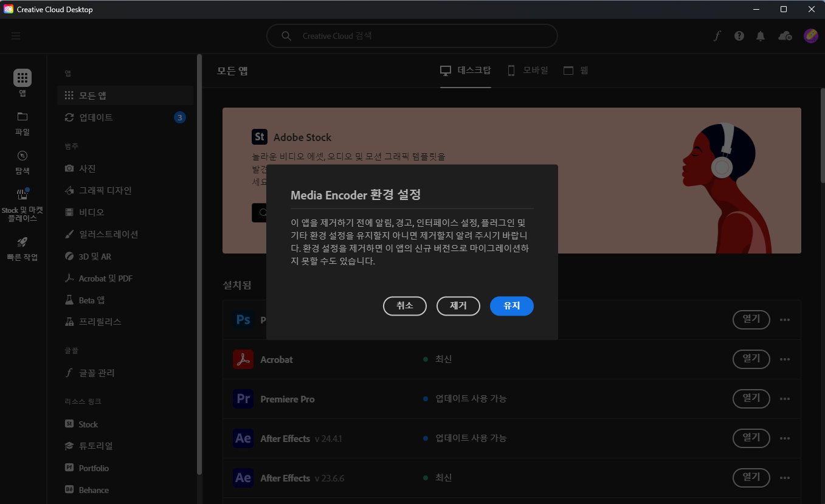Click the Creative Cloud 검색 search field
The height and width of the screenshot is (504, 825).
point(412,36)
